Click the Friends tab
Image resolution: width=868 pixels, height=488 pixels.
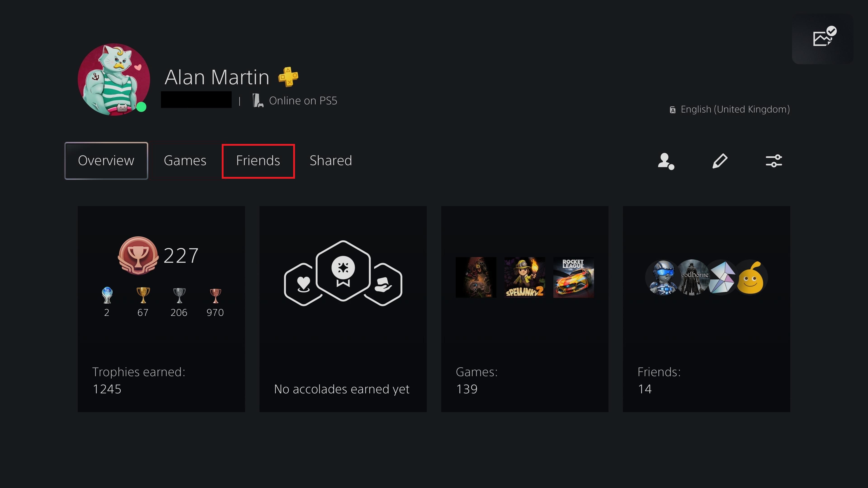click(257, 160)
